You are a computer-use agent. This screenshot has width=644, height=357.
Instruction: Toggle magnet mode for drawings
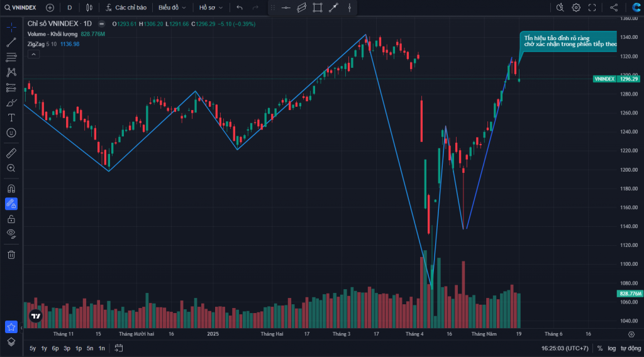(x=11, y=189)
